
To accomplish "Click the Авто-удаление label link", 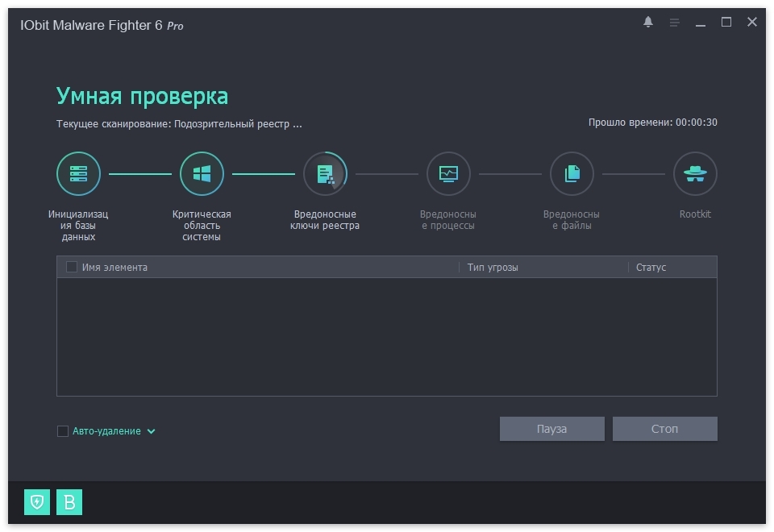I will click(106, 431).
